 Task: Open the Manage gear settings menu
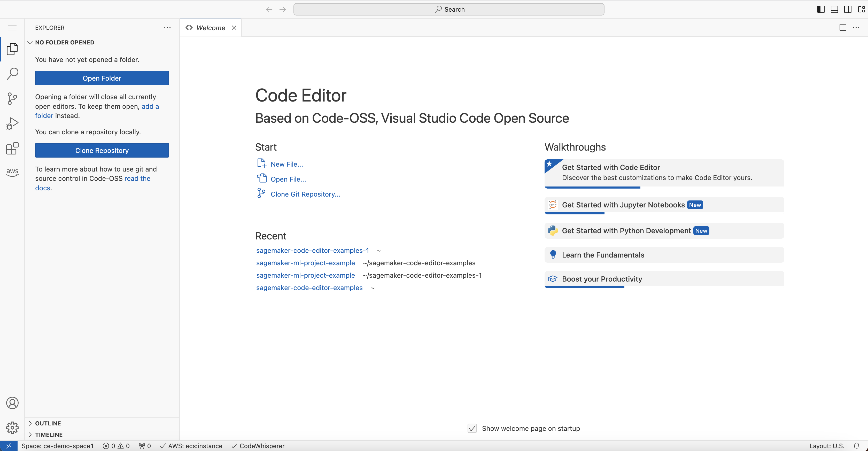(12, 427)
